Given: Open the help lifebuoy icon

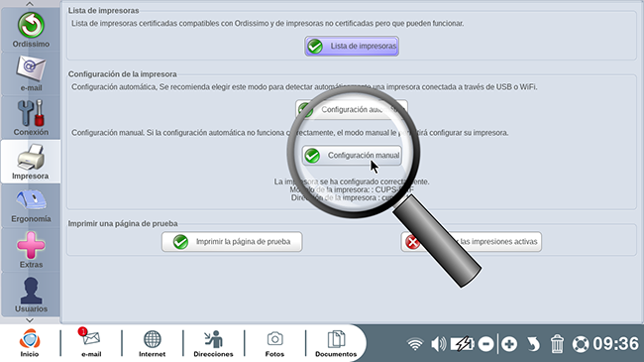Looking at the screenshot, I should pyautogui.click(x=581, y=344).
